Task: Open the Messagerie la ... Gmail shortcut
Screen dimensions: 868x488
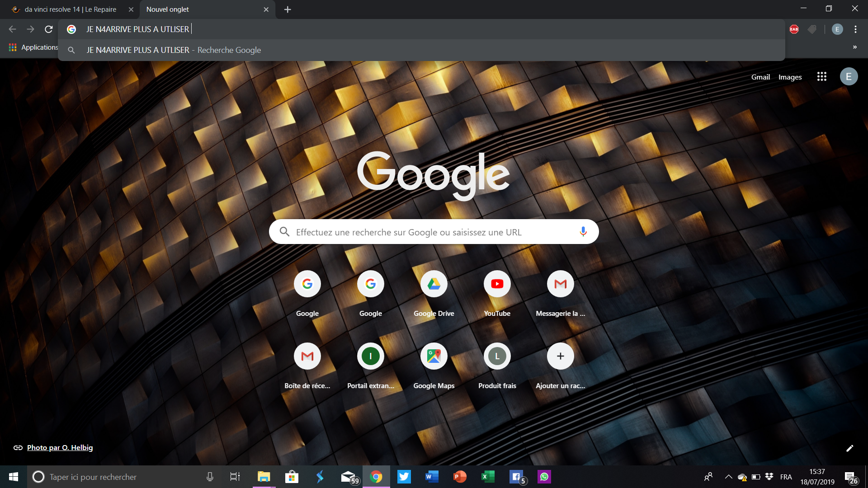Action: tap(561, 294)
